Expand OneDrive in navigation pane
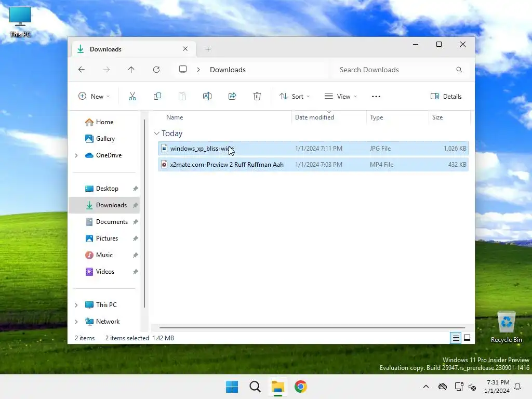Viewport: 532px width, 399px height. tap(76, 155)
